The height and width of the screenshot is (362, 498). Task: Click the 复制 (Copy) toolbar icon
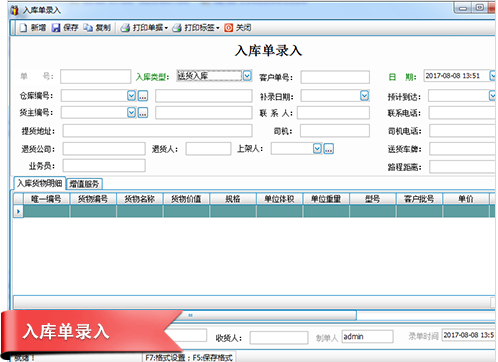pos(88,28)
